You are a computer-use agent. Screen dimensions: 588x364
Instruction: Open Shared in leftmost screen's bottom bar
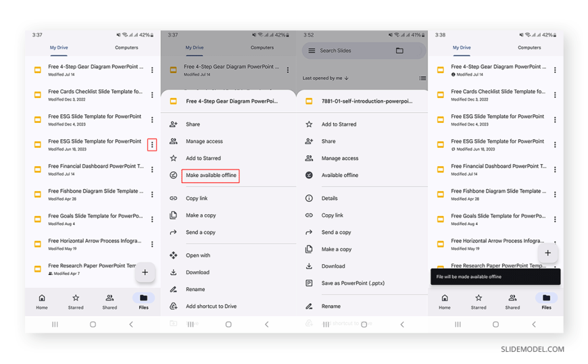point(109,302)
